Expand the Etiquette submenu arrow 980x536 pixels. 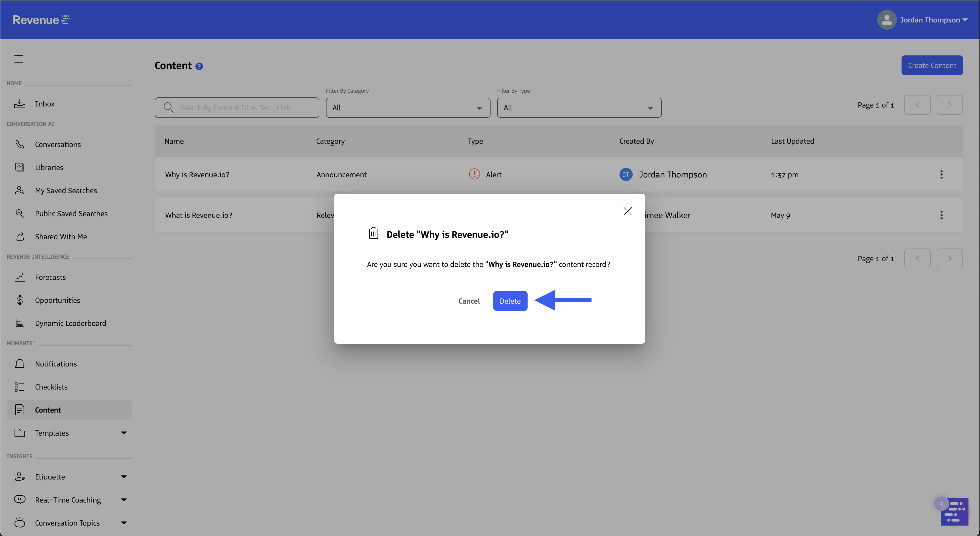pyautogui.click(x=124, y=477)
